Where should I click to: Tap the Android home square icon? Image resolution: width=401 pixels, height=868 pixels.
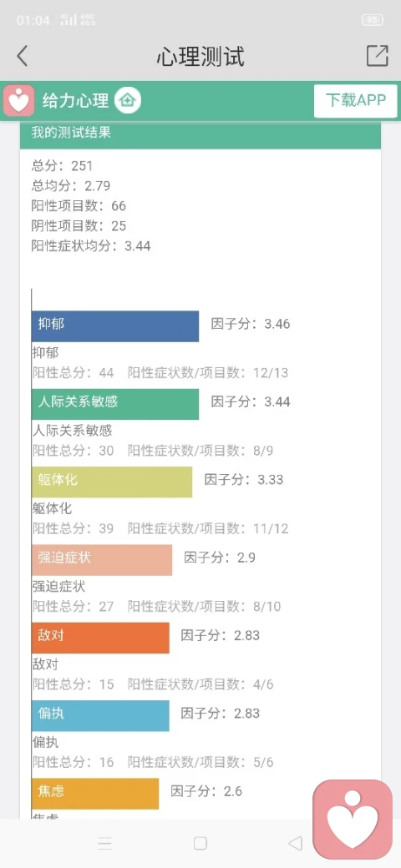click(x=200, y=843)
